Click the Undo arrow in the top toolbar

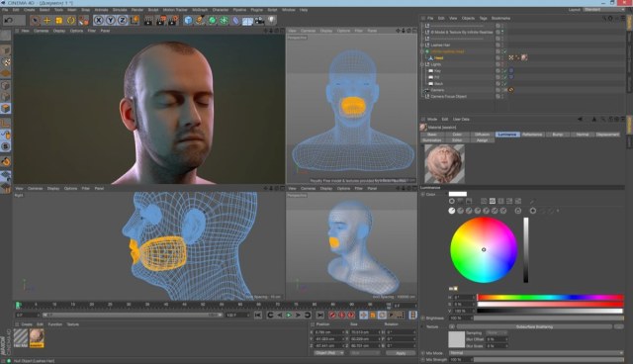(x=9, y=20)
